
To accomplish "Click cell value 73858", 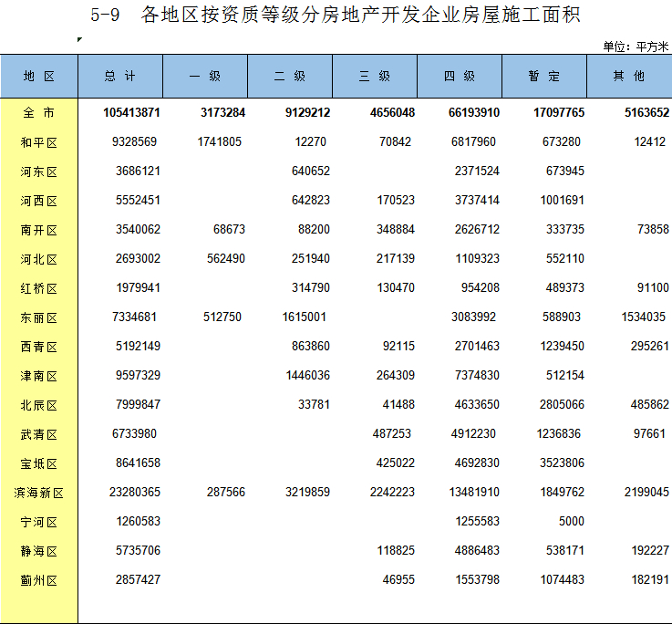I will tap(653, 229).
